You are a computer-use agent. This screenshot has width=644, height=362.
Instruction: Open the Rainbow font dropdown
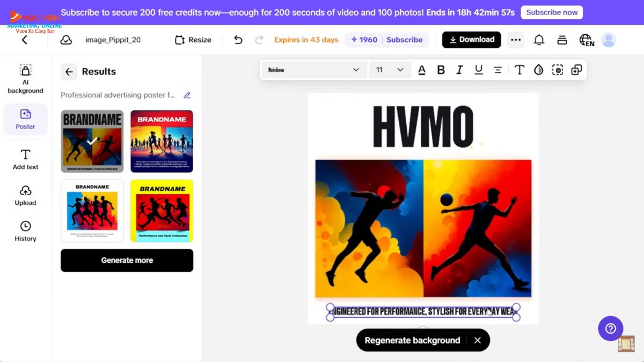(314, 70)
